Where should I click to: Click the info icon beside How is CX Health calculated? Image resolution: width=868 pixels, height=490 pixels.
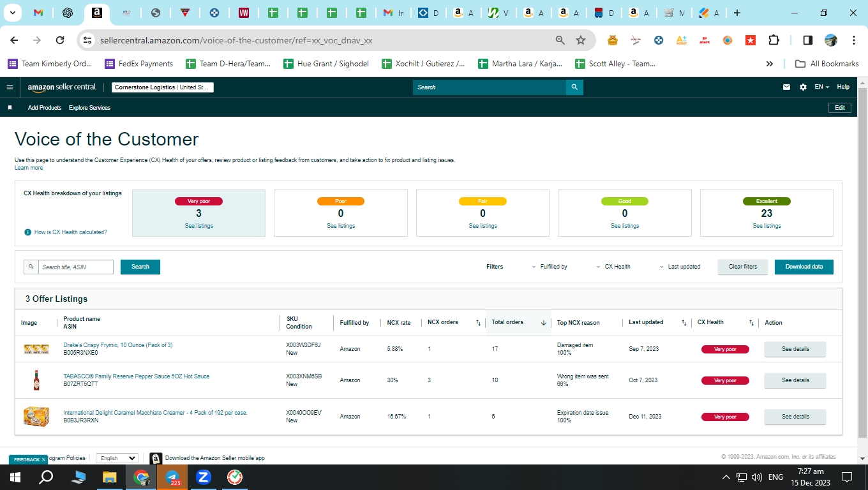(x=27, y=232)
